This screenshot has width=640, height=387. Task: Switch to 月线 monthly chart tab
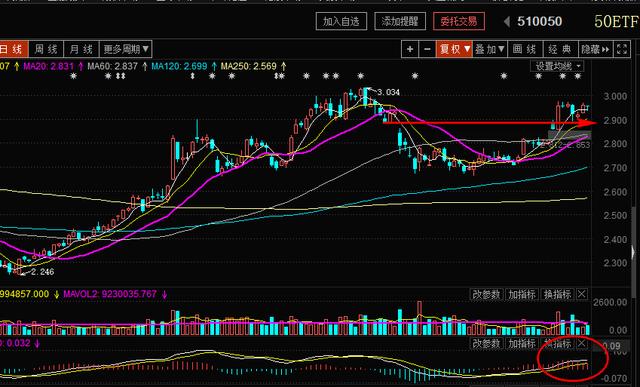click(x=81, y=49)
